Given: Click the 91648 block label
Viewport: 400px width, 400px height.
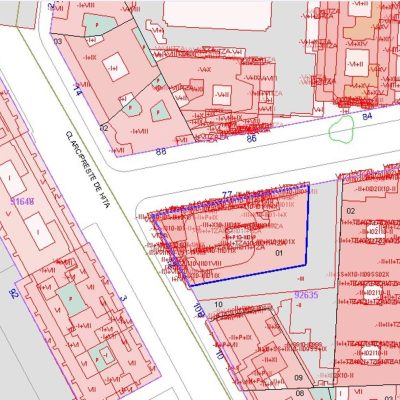Looking at the screenshot, I should click(x=22, y=201).
